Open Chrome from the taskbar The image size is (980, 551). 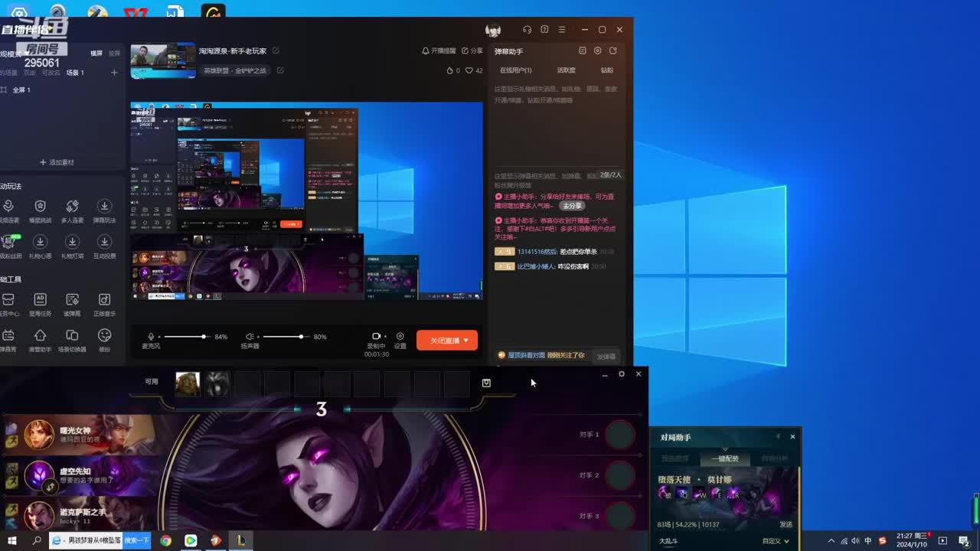165,540
